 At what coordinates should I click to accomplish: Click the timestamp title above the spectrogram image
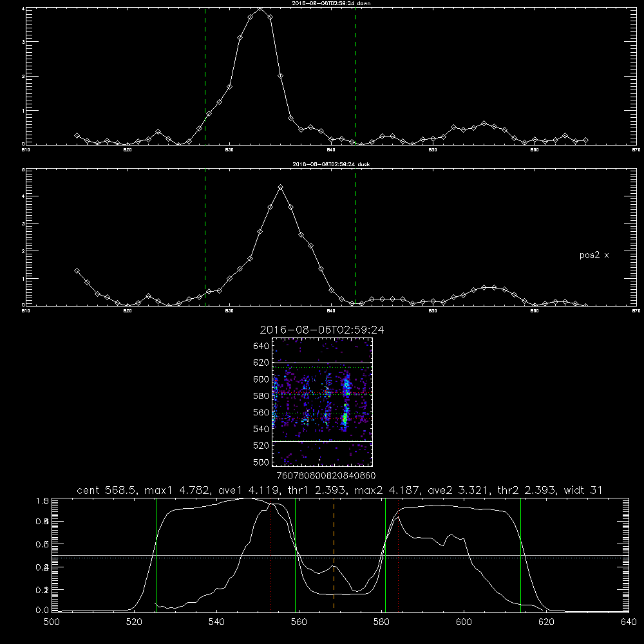point(322,330)
